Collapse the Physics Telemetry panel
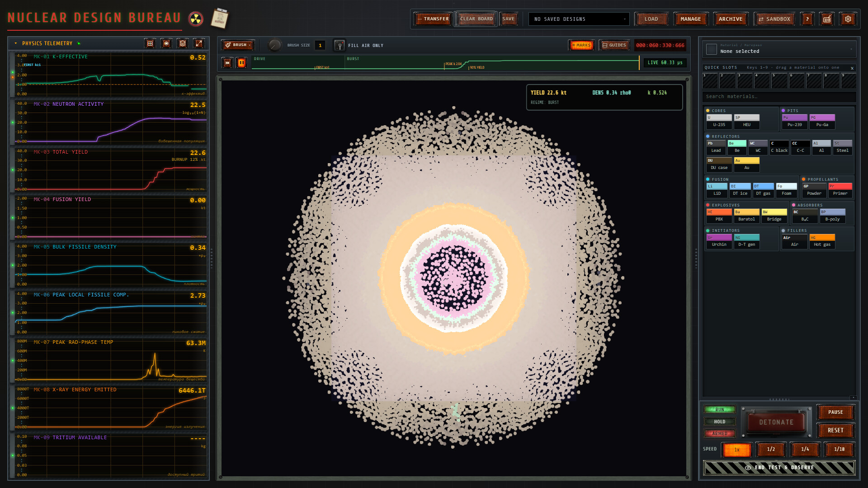 click(x=16, y=43)
